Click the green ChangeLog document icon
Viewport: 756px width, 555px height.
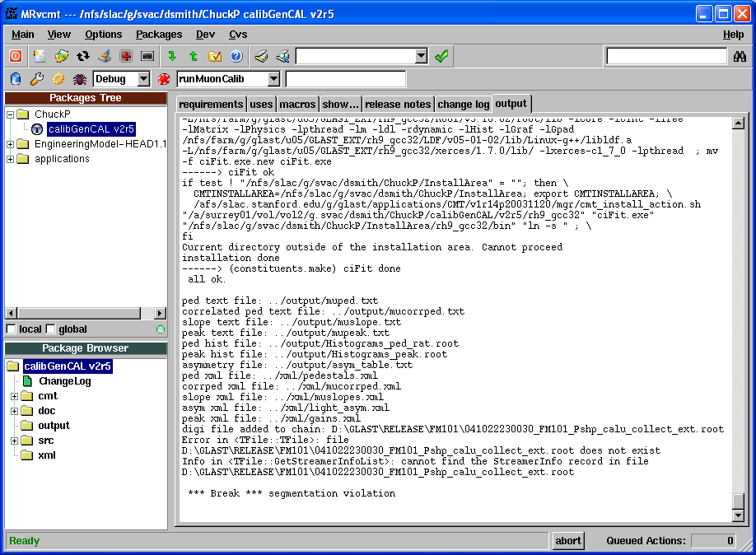27,381
